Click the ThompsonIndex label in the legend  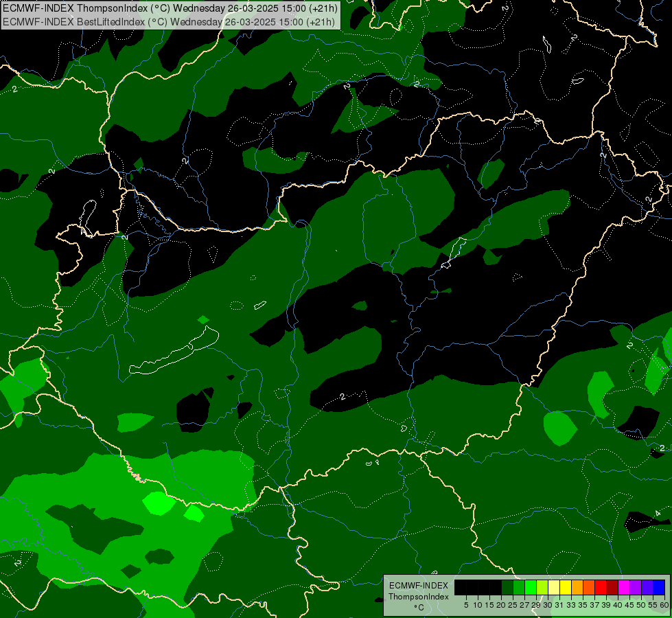pyautogui.click(x=419, y=597)
